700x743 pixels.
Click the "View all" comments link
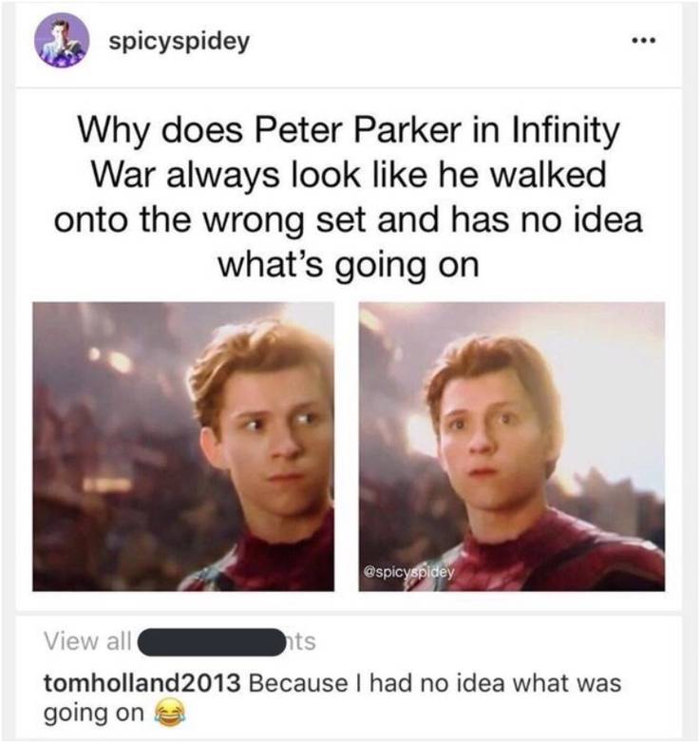pyautogui.click(x=86, y=641)
